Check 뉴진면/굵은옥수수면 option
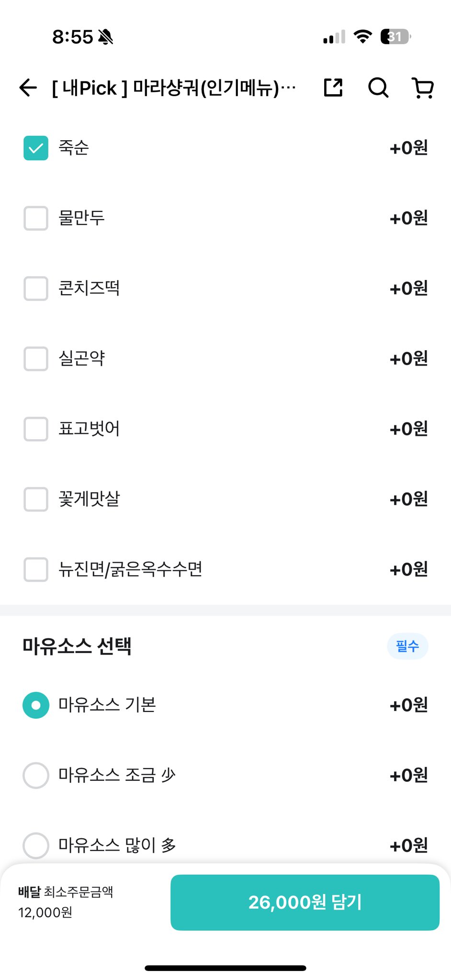The width and height of the screenshot is (451, 980). [x=36, y=569]
